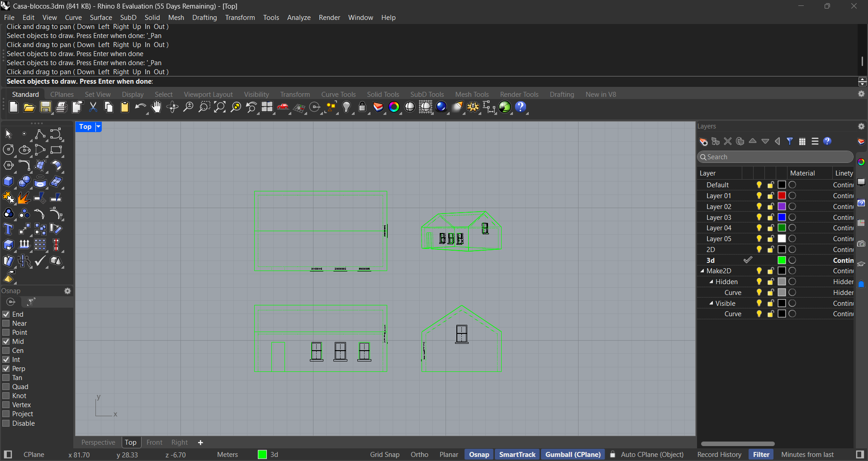Enable the Near osnap checkbox
The height and width of the screenshot is (461, 868).
point(6,323)
